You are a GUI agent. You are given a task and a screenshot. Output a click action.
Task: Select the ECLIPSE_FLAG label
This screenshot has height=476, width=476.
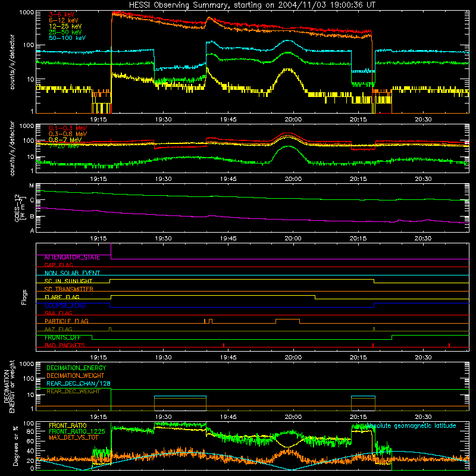[65, 305]
